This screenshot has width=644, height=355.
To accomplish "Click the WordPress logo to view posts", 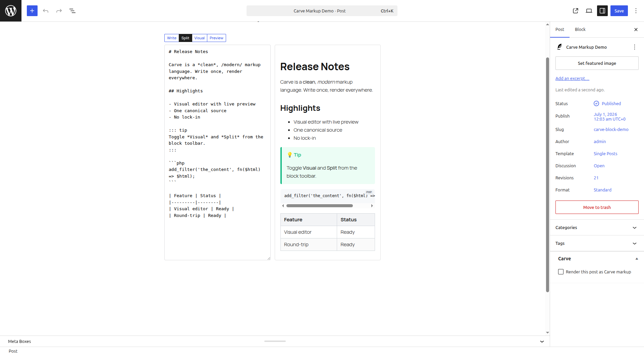I will (x=11, y=11).
